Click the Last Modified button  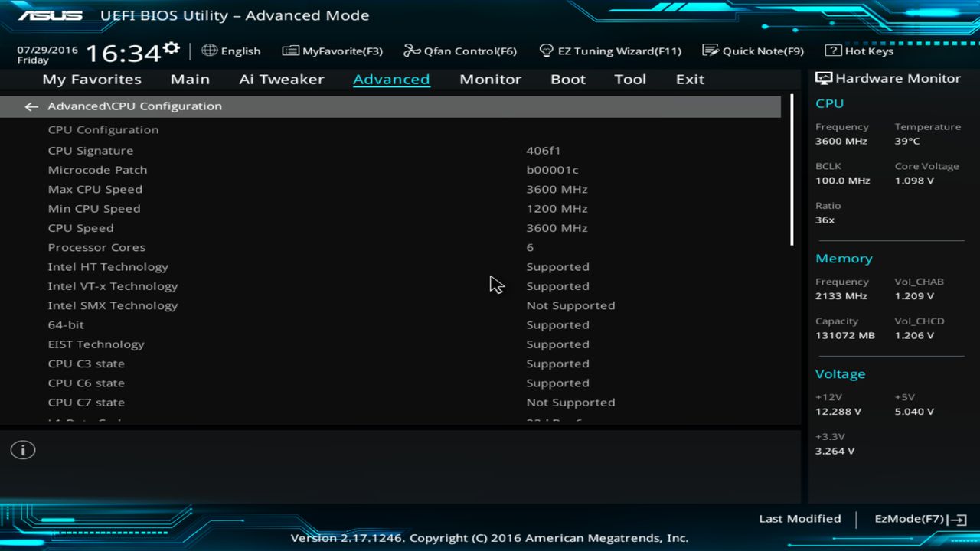799,518
